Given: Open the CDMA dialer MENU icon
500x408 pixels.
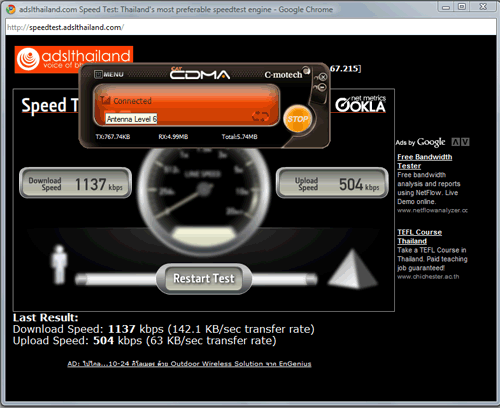Looking at the screenshot, I should click(109, 74).
